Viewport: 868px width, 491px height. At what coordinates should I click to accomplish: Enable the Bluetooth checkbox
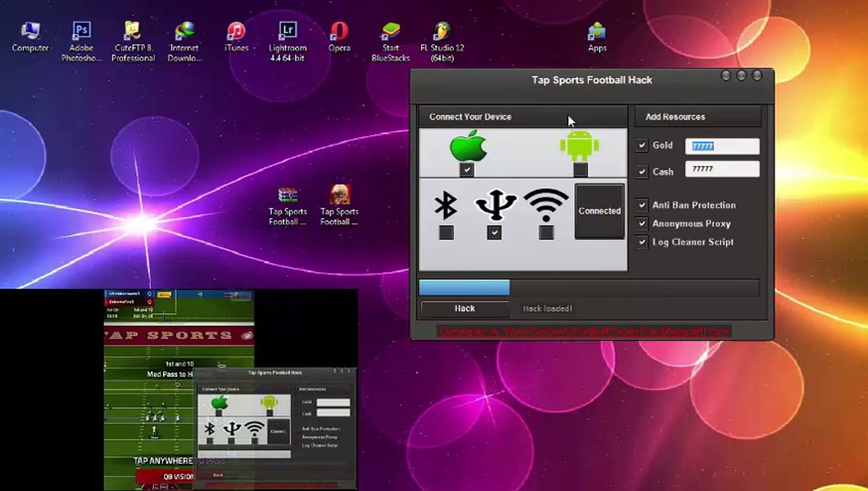(x=446, y=233)
